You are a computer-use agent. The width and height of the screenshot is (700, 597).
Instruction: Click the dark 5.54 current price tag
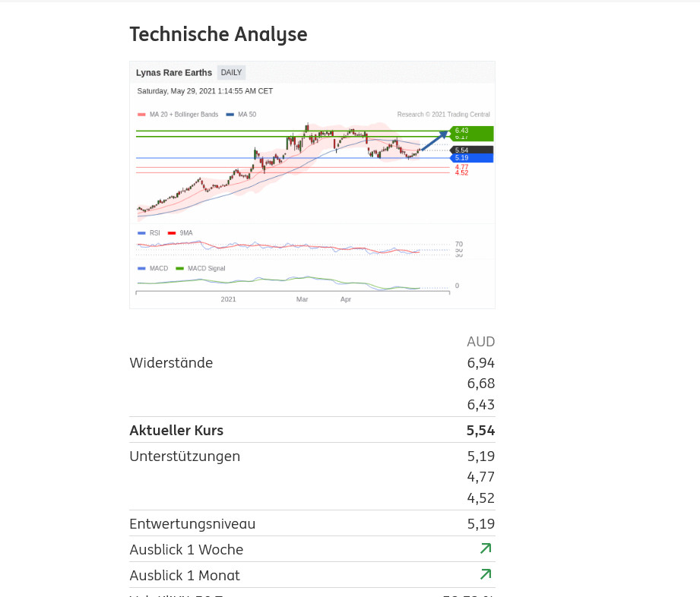coord(471,150)
